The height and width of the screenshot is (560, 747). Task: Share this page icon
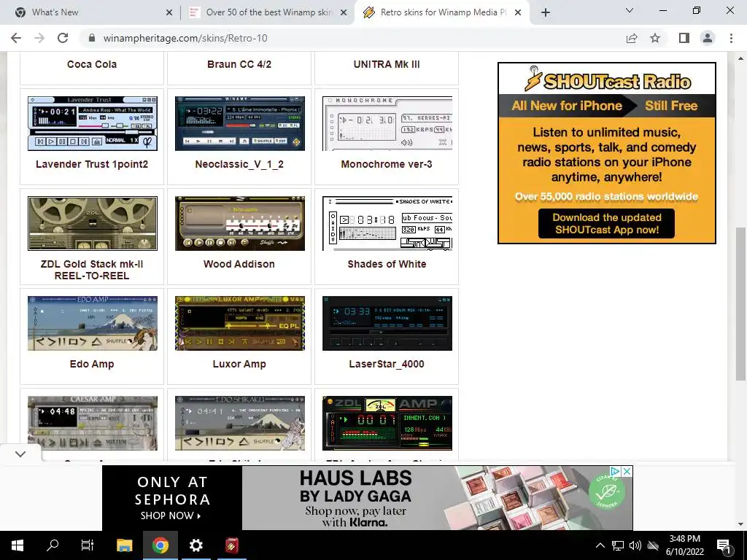point(632,38)
